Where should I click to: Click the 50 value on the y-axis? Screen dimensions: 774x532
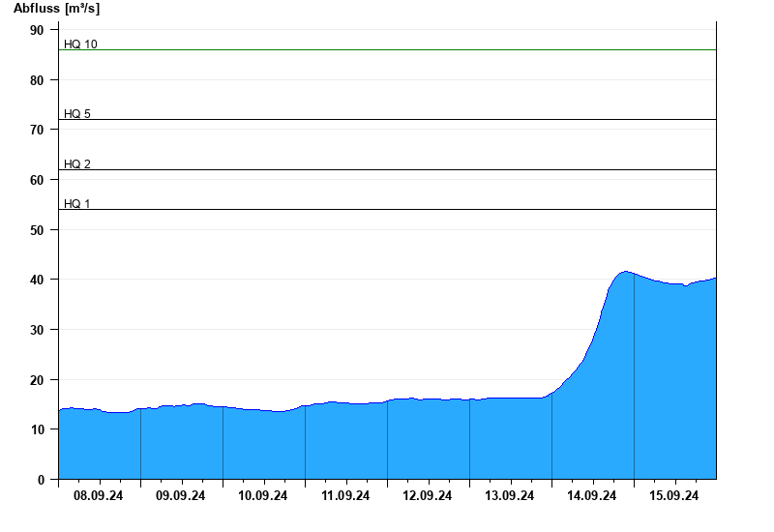pyautogui.click(x=38, y=230)
